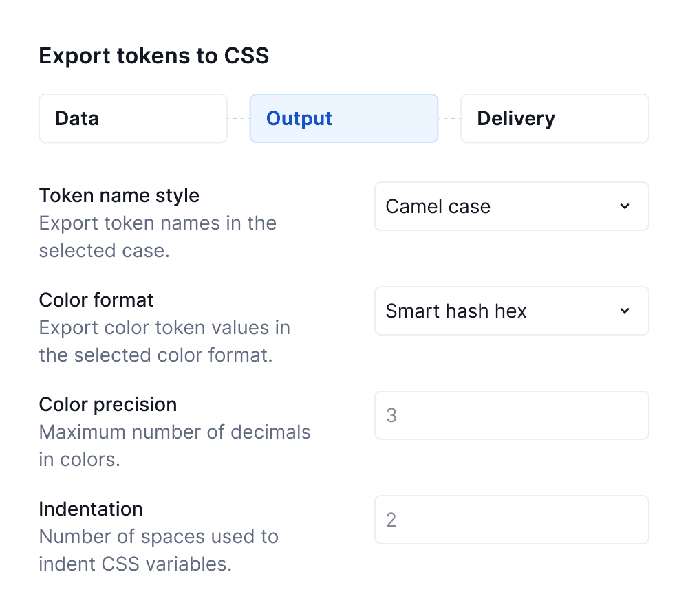688x616 pixels.
Task: Click the value 2 in Indentation
Action: coord(390,520)
